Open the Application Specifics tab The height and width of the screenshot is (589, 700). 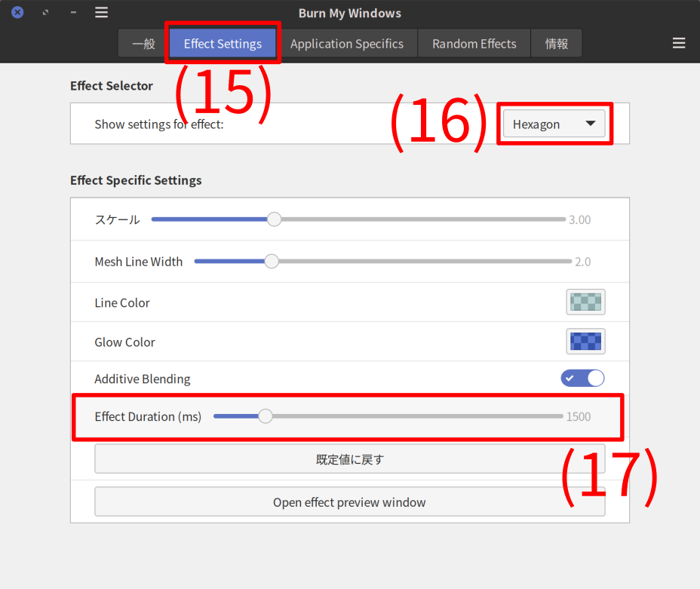click(x=347, y=44)
